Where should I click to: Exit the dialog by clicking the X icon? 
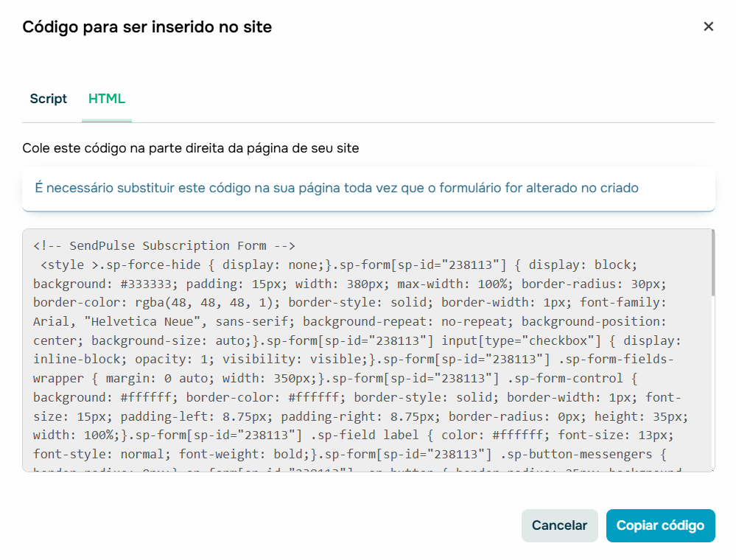709,27
